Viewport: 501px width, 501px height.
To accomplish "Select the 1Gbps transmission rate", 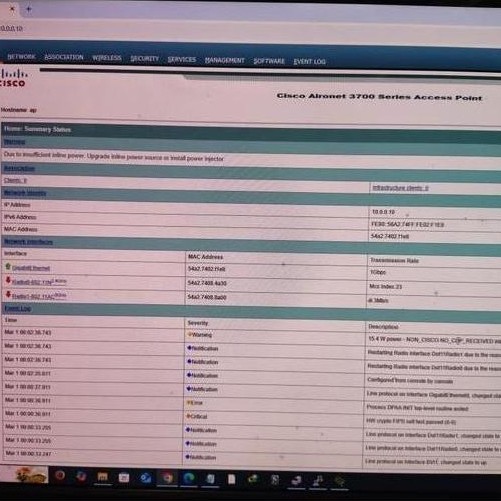I will pyautogui.click(x=377, y=272).
